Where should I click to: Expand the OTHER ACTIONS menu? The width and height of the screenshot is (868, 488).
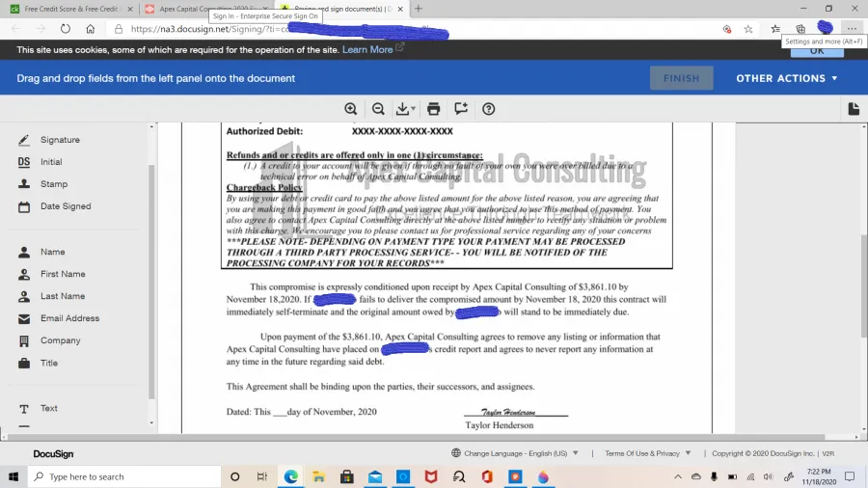coord(787,78)
